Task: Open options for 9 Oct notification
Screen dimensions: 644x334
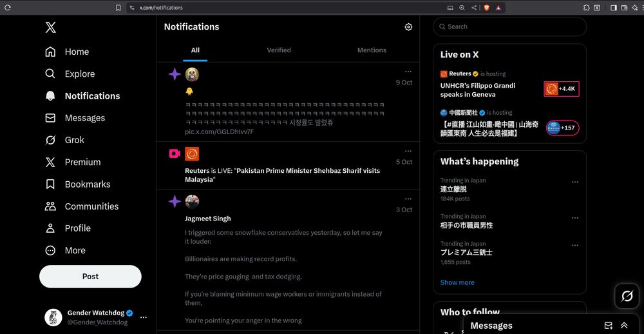Action: tap(408, 71)
